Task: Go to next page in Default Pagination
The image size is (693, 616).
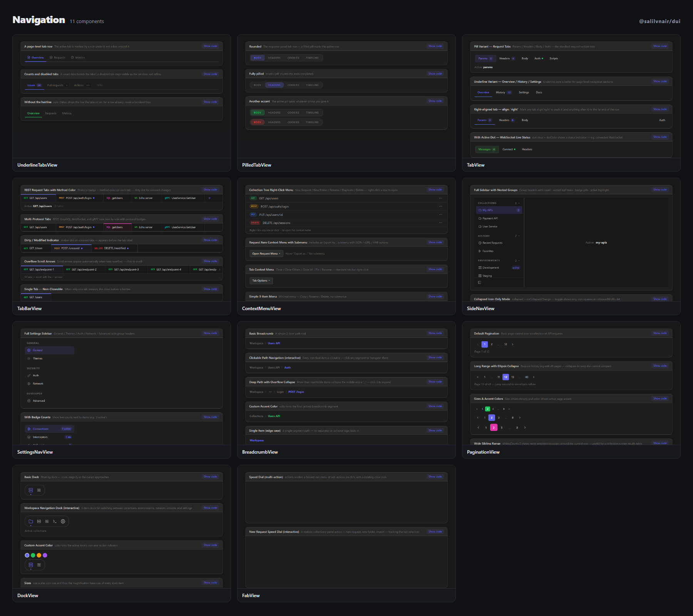Action: click(513, 344)
